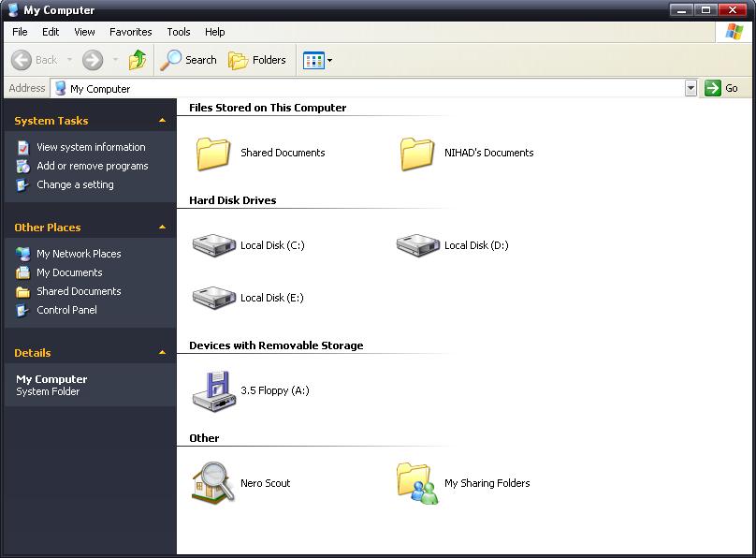Viewport: 756px width, 558px height.
Task: Click Change a setting link
Action: [x=75, y=184]
